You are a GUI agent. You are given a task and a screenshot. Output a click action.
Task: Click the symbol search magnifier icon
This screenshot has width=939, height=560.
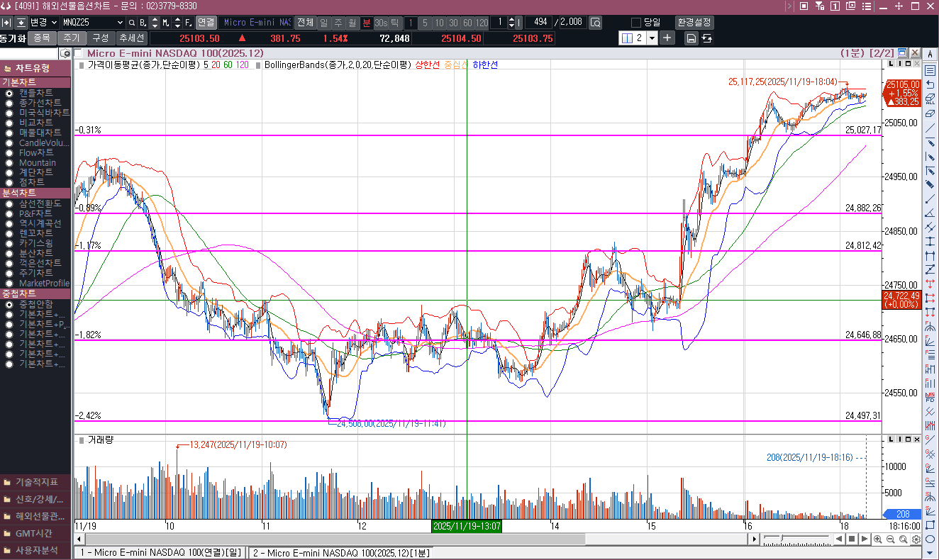coord(131,23)
